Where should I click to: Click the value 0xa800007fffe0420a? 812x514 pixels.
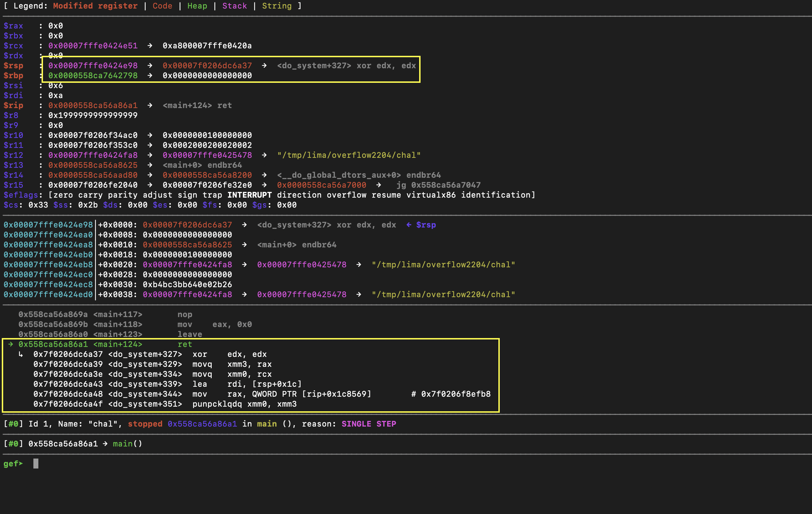[x=207, y=46]
